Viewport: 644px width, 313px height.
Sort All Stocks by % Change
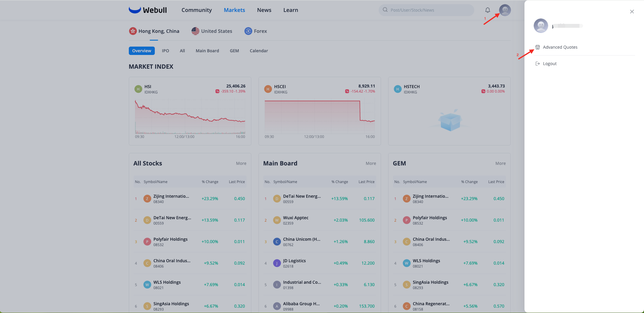coord(210,182)
